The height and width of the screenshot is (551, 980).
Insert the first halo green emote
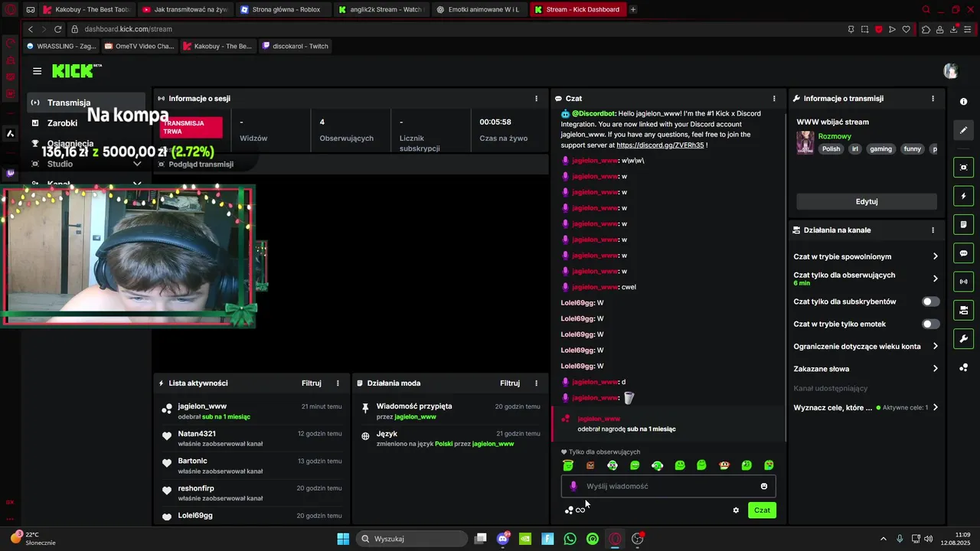568,465
